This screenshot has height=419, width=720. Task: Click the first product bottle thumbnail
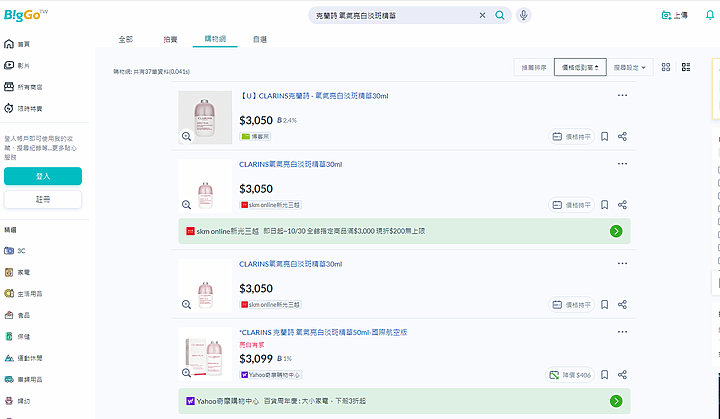tap(205, 117)
